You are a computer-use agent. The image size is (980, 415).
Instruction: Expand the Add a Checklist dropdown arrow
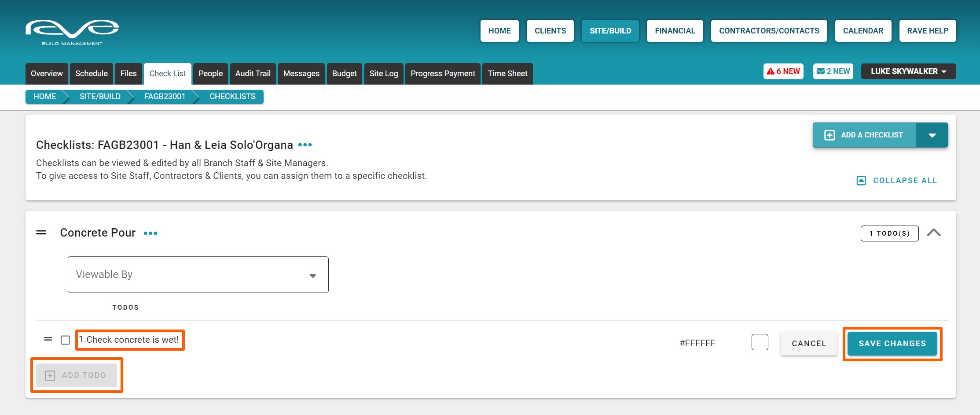[x=932, y=135]
